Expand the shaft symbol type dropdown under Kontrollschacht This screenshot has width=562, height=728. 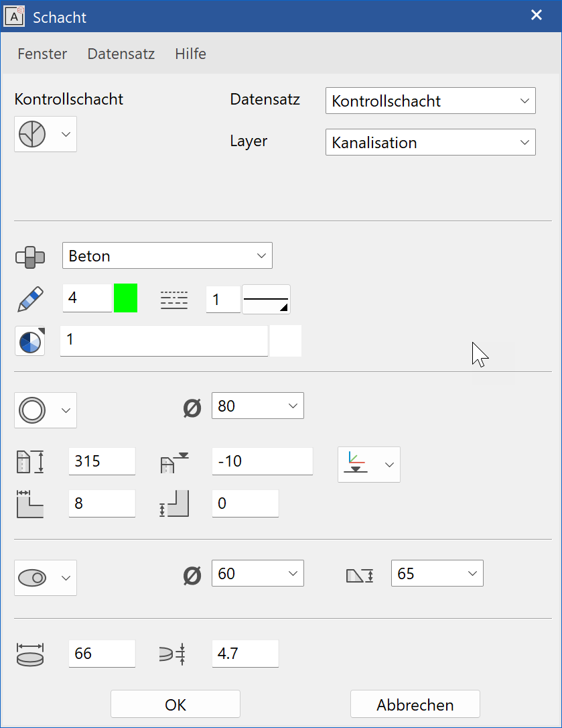click(46, 134)
